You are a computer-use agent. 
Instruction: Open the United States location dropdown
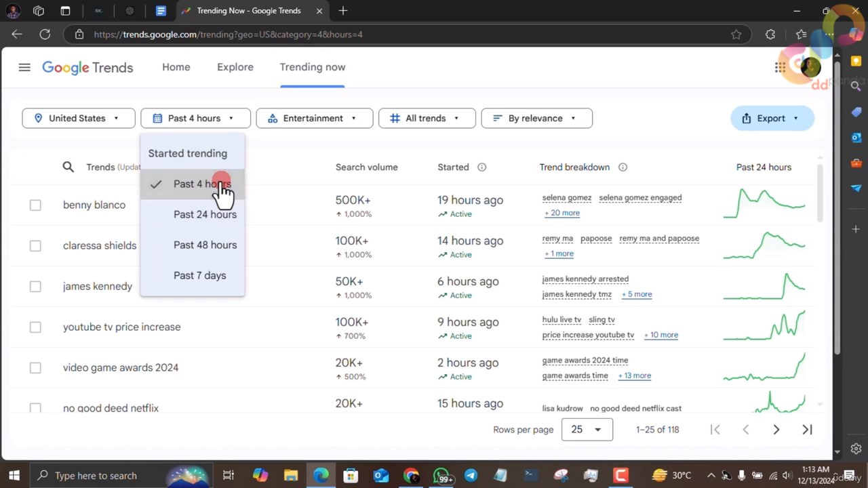click(79, 118)
